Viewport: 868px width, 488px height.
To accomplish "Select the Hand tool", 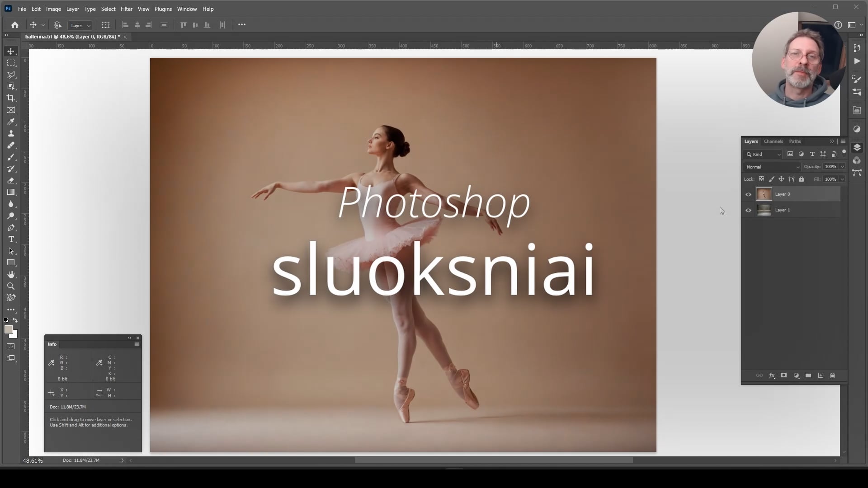I will [11, 274].
